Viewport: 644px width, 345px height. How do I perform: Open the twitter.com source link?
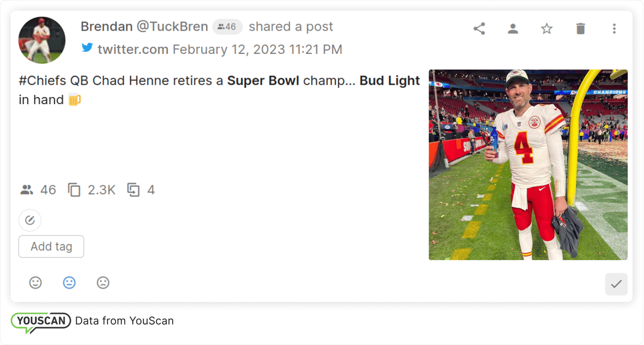coord(133,49)
